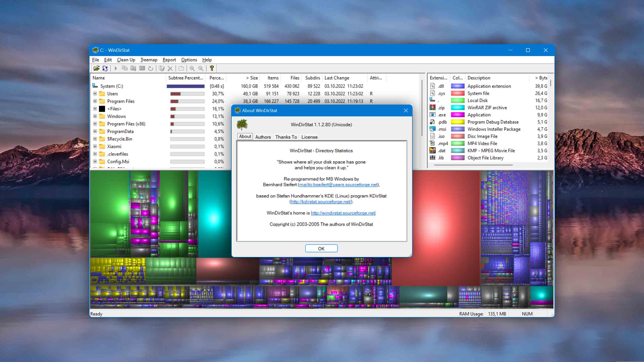Select the Description column header
Image resolution: width=644 pixels, height=362 pixels.
[x=497, y=78]
